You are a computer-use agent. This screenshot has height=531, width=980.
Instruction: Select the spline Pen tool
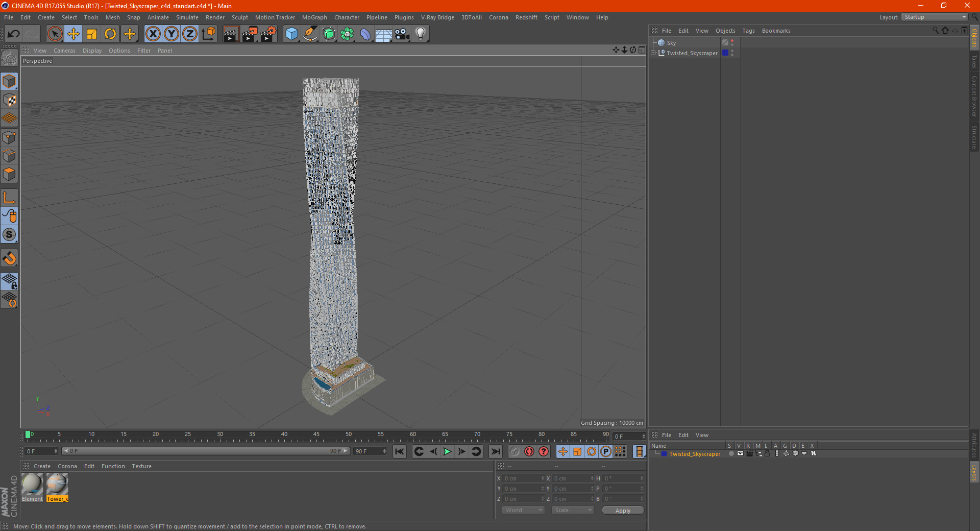(310, 34)
